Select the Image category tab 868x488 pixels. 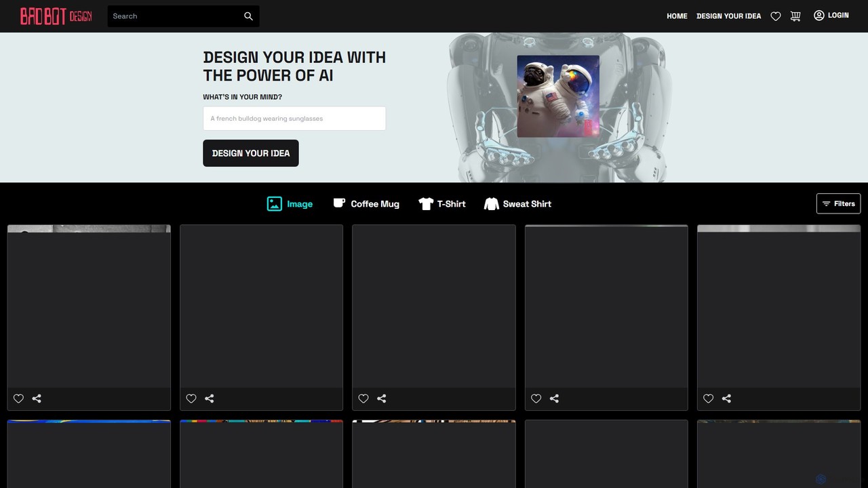click(x=290, y=204)
